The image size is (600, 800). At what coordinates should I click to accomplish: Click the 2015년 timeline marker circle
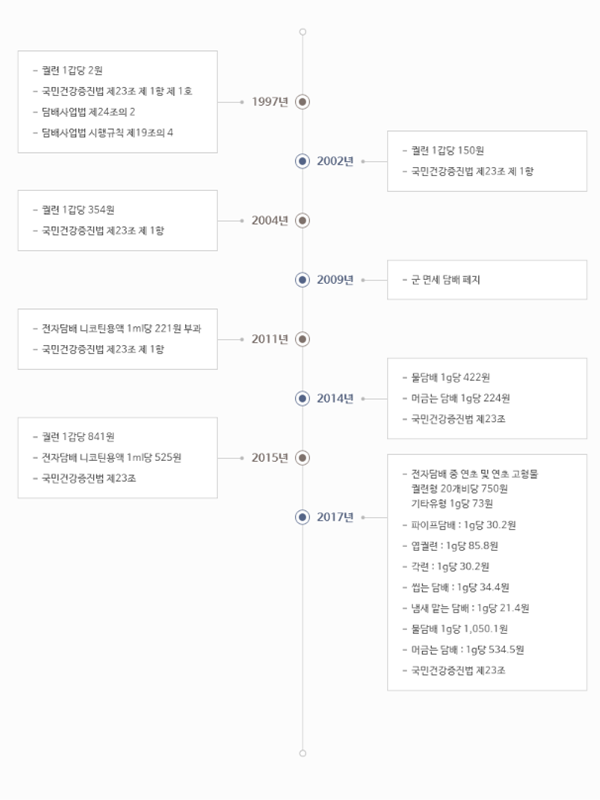click(x=303, y=458)
